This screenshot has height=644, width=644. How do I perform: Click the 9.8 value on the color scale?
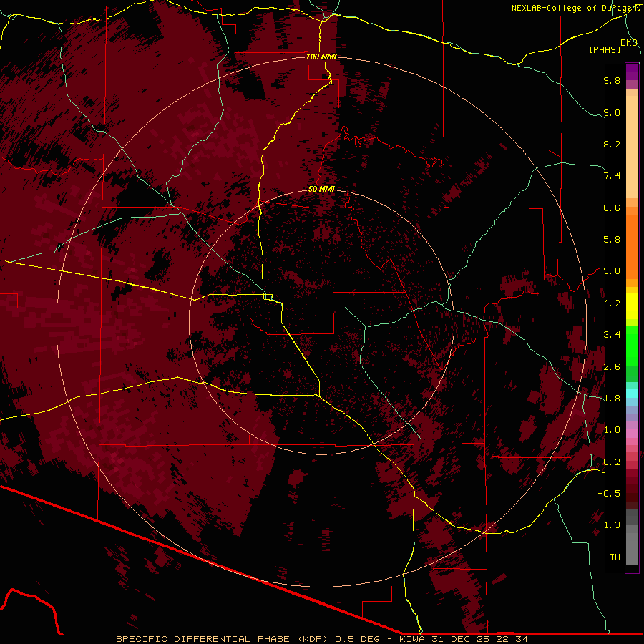(x=612, y=80)
